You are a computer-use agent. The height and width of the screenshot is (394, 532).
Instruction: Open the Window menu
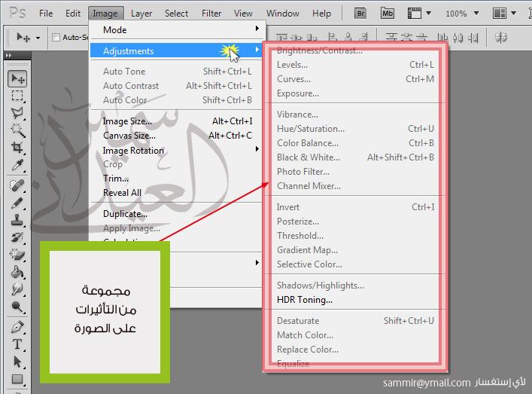[x=283, y=14]
